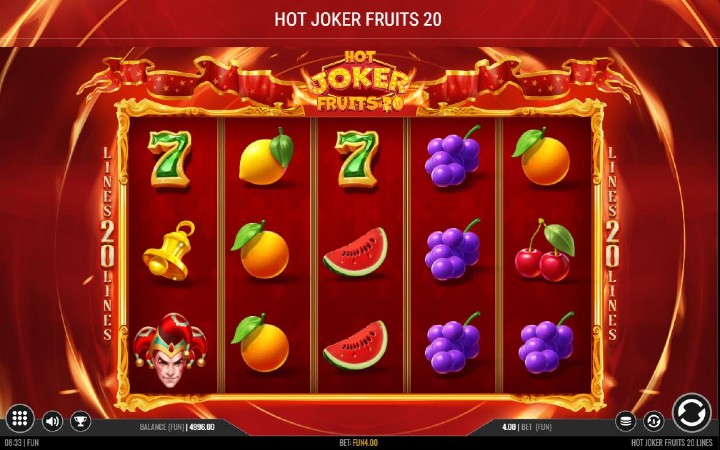Click the BET: FUN4.00 status text

click(359, 443)
